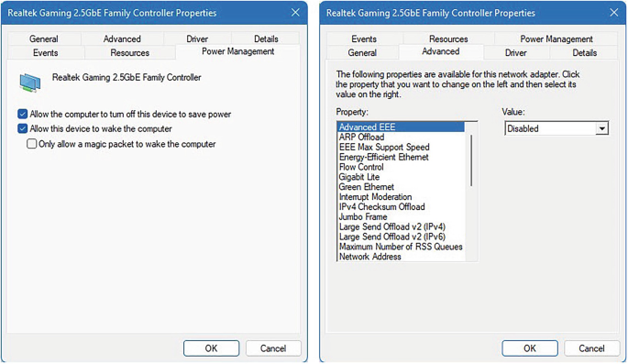
Task: Open Driver tab in right Advanced window
Action: click(x=516, y=53)
